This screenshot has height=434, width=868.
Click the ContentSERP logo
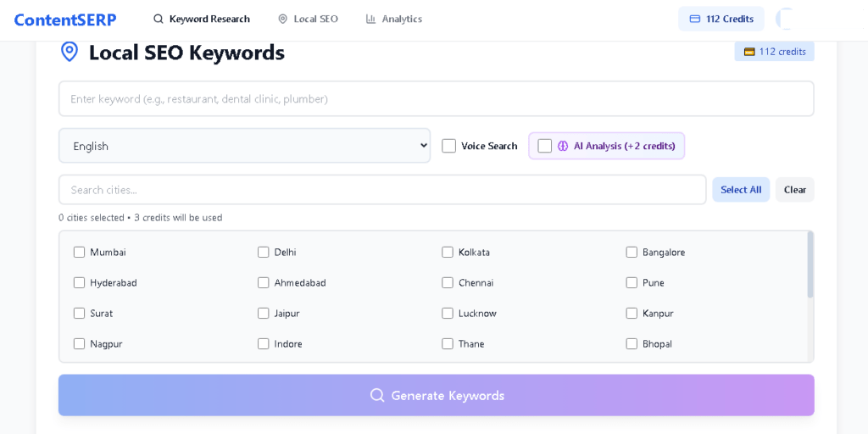(x=65, y=19)
